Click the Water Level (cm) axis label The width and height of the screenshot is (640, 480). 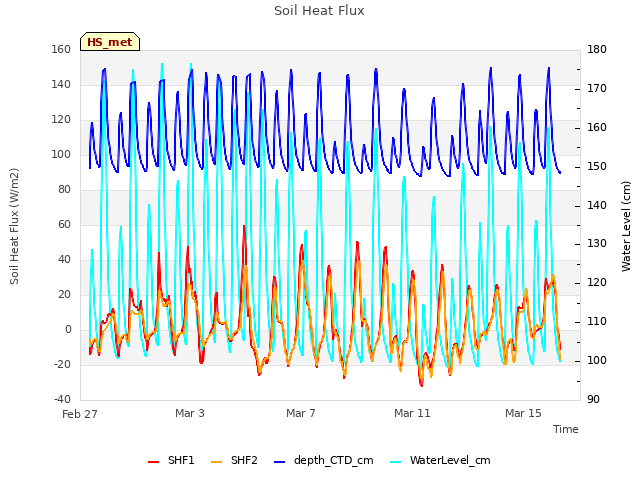pyautogui.click(x=626, y=227)
